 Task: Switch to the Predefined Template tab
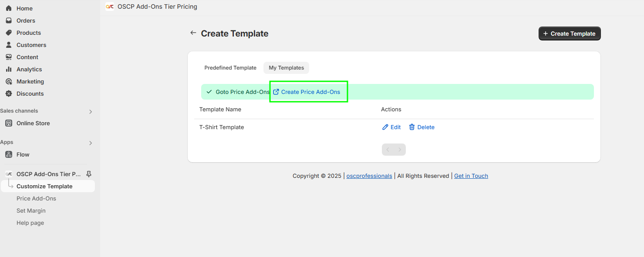coord(230,68)
